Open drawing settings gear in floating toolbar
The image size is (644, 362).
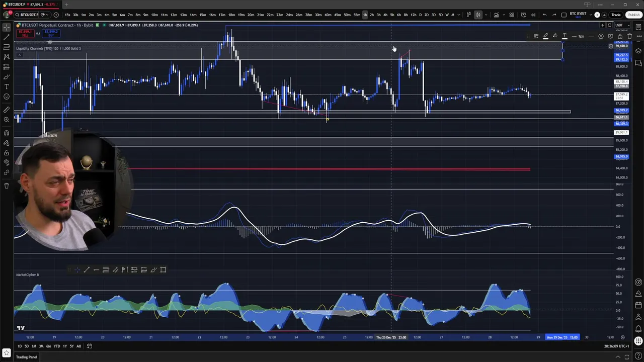pyautogui.click(x=601, y=36)
